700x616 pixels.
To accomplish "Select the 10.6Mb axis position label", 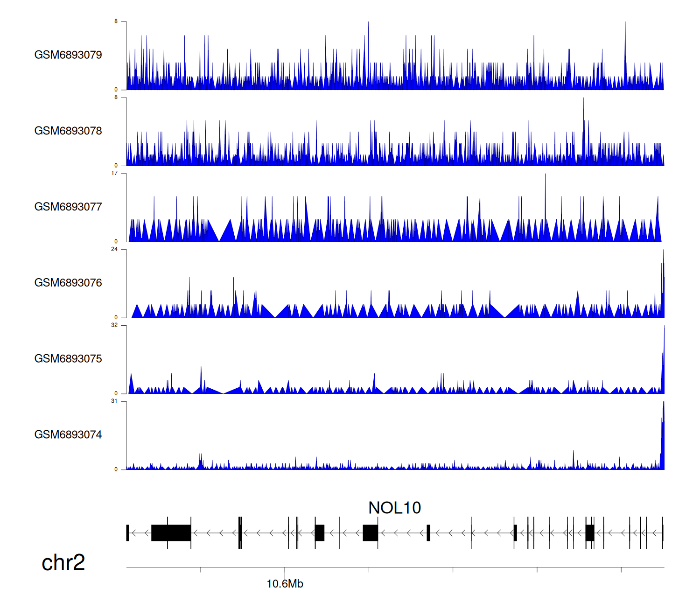I will (x=285, y=584).
